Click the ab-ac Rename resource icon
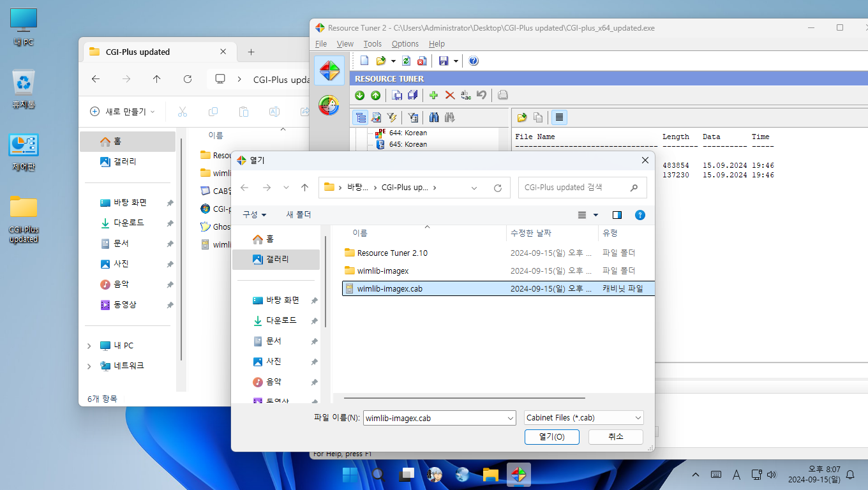 [466, 95]
